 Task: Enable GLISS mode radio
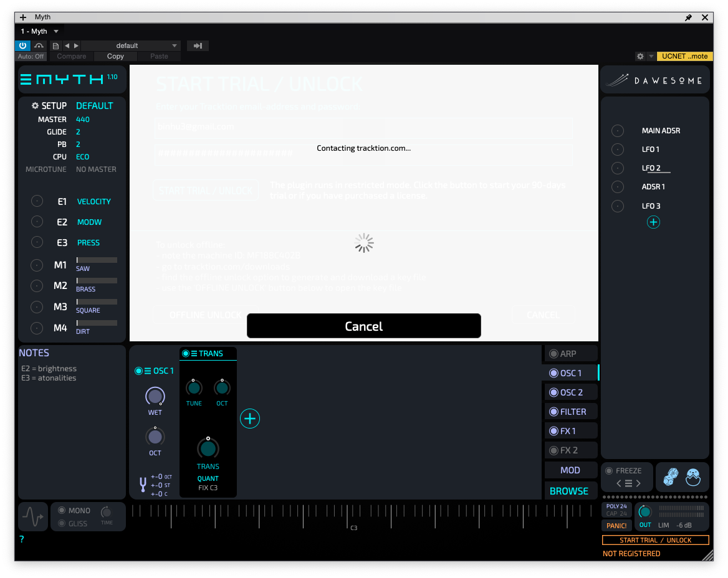click(x=61, y=523)
